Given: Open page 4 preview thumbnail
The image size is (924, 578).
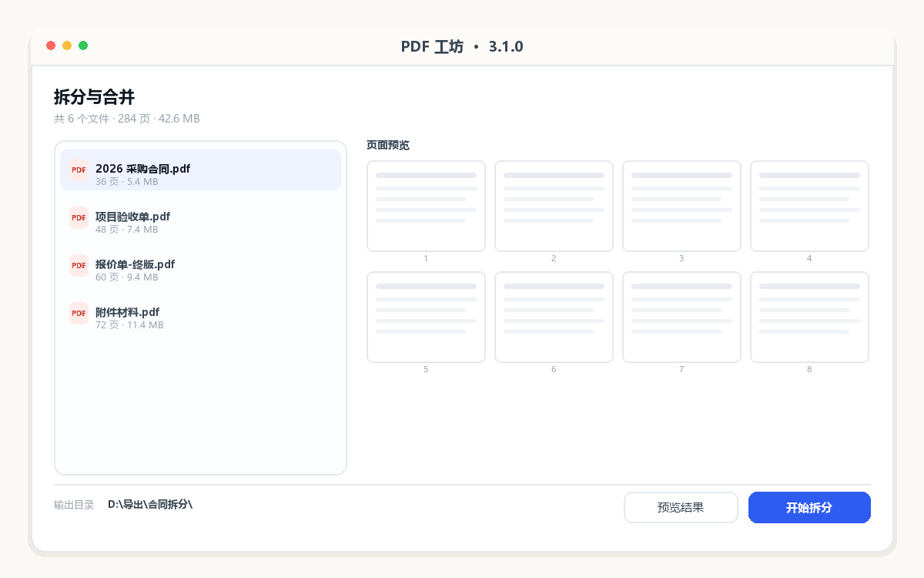Looking at the screenshot, I should pos(809,206).
